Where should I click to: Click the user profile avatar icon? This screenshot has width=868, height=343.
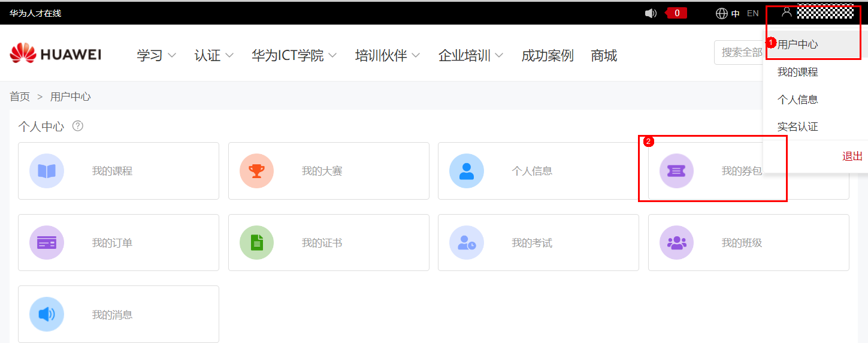tap(787, 12)
